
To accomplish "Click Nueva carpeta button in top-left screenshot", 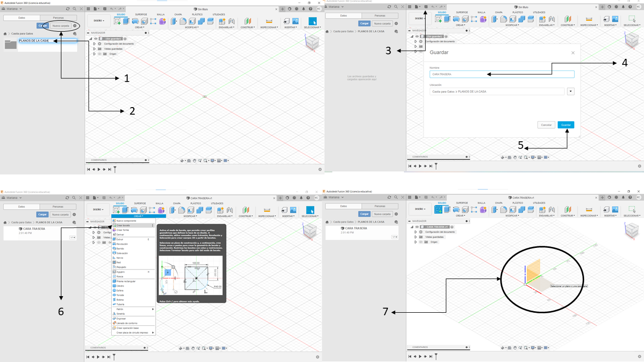I will coord(61,26).
